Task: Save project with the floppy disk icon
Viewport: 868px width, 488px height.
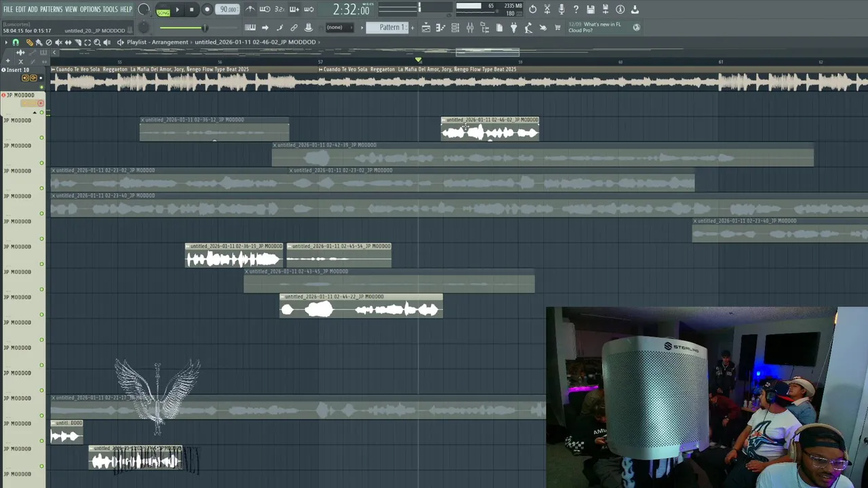Action: (x=591, y=9)
